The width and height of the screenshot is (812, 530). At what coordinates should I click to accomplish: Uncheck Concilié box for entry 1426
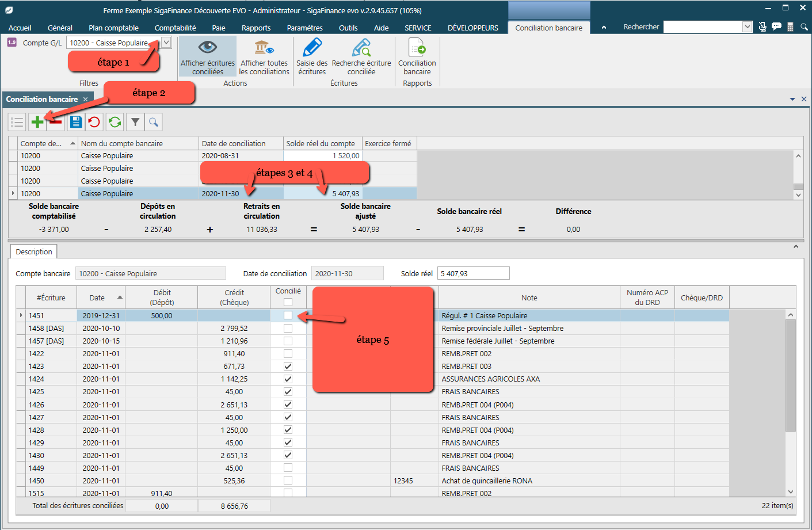288,405
